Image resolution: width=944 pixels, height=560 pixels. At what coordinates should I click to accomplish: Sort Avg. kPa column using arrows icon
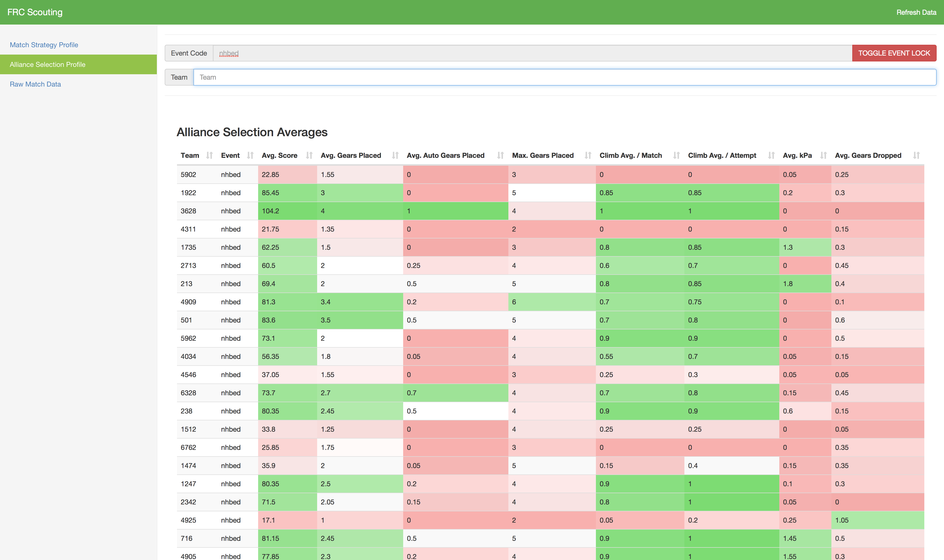click(x=823, y=155)
